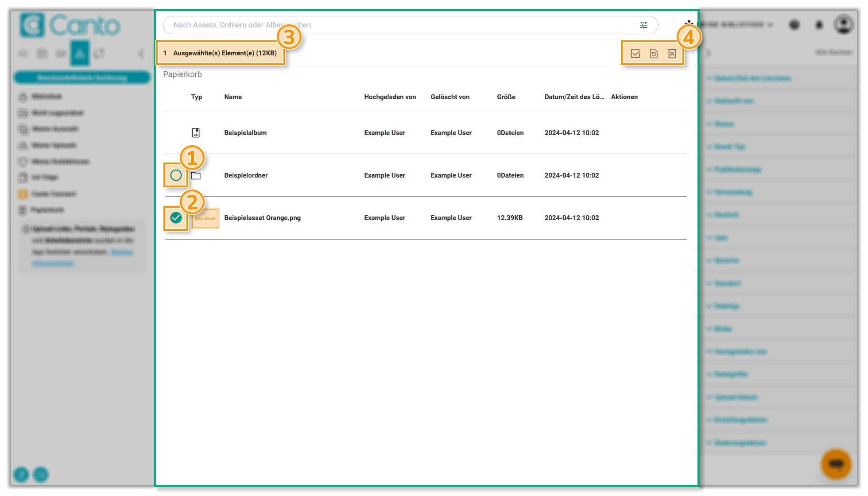
Task: Click the folder icon of Beispielordner
Action: coord(196,175)
